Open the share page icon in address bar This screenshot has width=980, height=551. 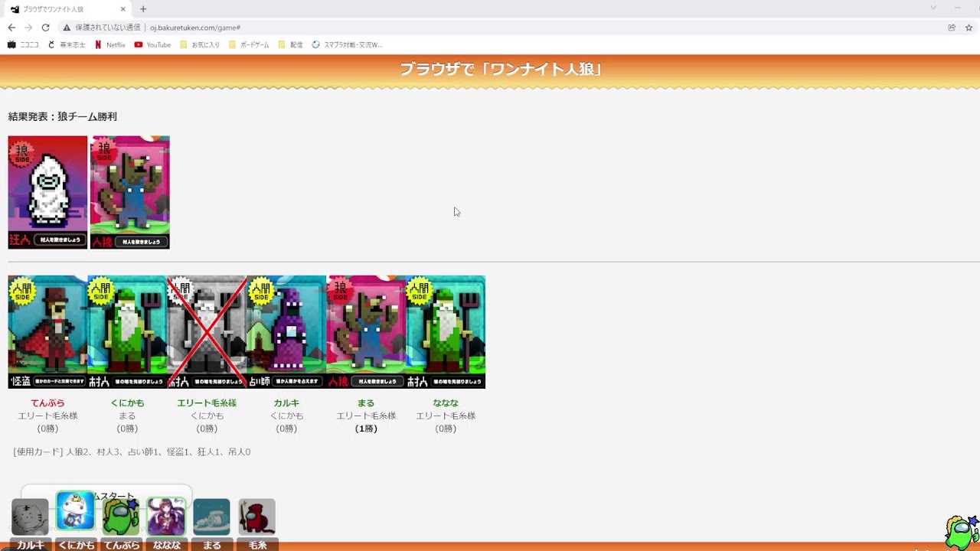(x=952, y=28)
